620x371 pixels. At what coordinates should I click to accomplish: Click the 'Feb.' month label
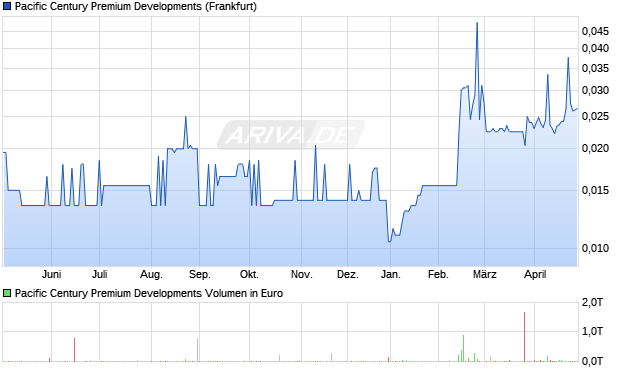click(x=439, y=274)
